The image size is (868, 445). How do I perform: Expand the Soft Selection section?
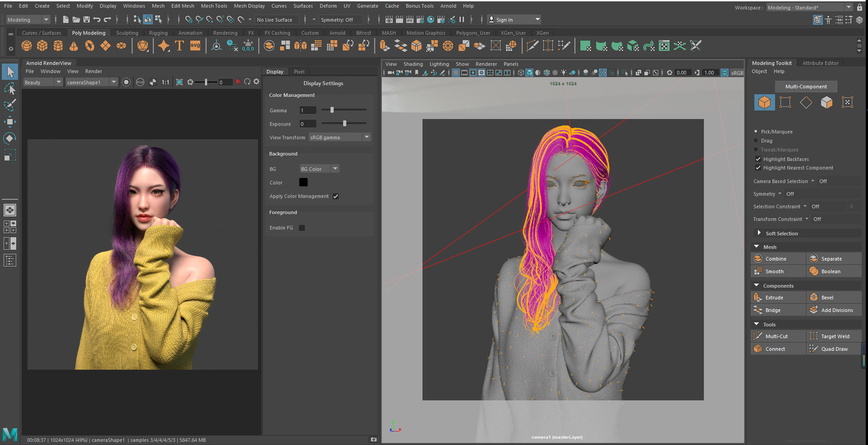point(781,234)
